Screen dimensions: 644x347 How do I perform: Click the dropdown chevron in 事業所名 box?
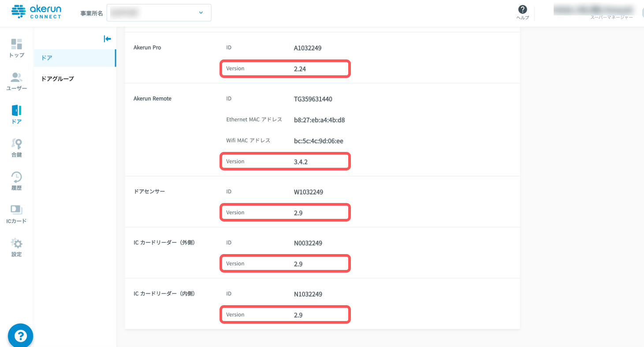[x=201, y=13]
